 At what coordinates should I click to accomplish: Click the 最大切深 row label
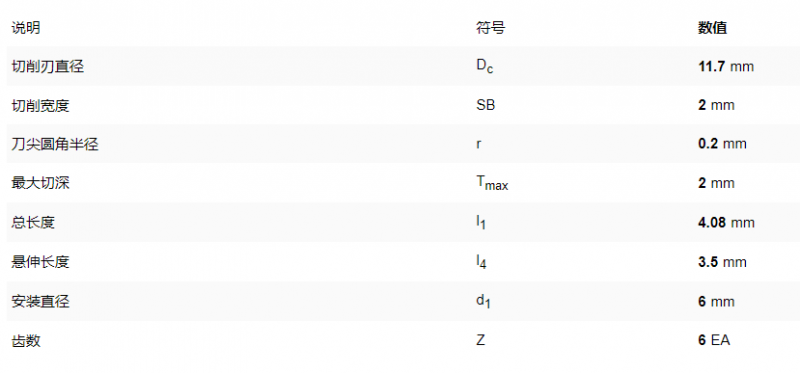coord(40,183)
